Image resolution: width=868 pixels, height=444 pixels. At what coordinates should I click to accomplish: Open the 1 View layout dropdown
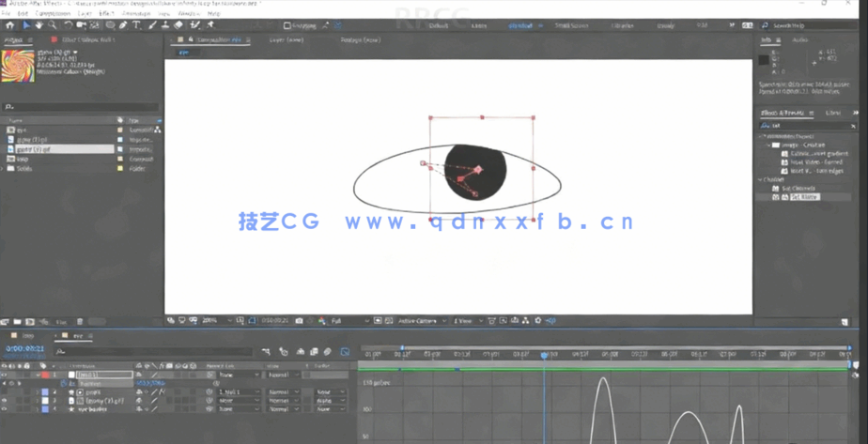467,321
